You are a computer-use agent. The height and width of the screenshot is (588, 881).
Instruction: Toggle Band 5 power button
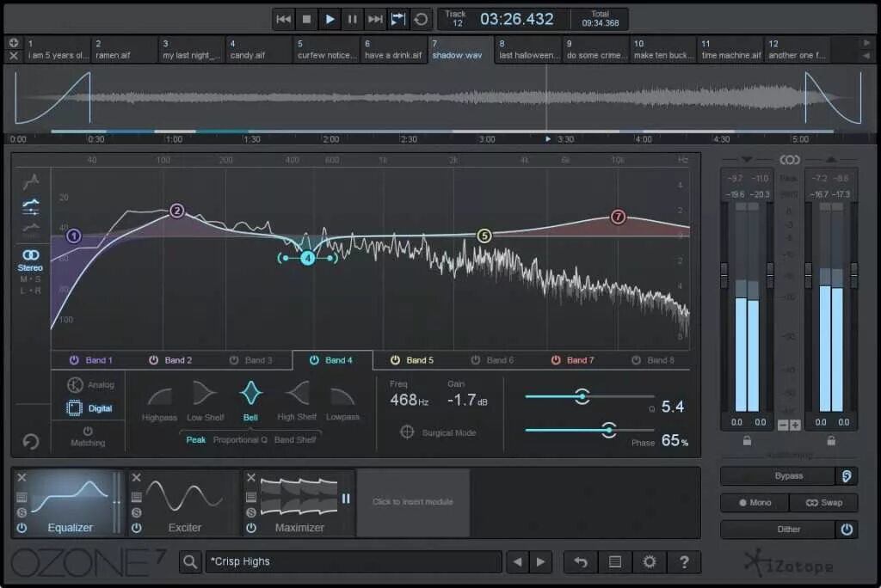[x=395, y=360]
